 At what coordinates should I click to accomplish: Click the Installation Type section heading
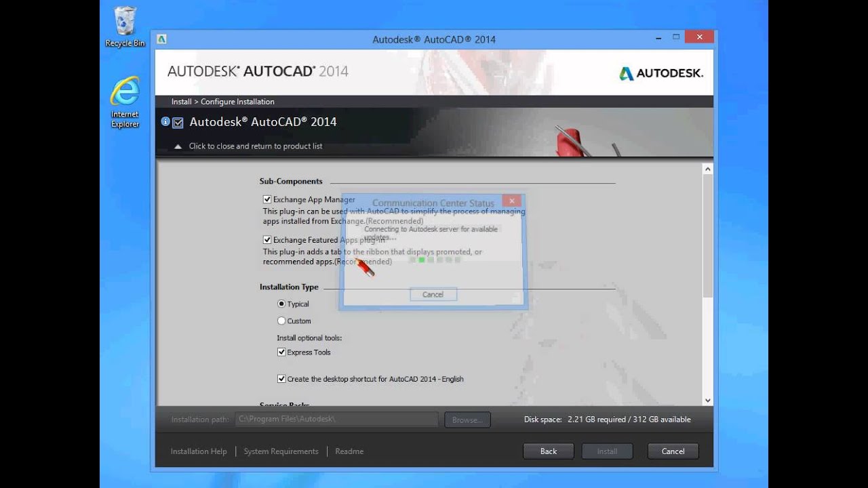(x=289, y=287)
